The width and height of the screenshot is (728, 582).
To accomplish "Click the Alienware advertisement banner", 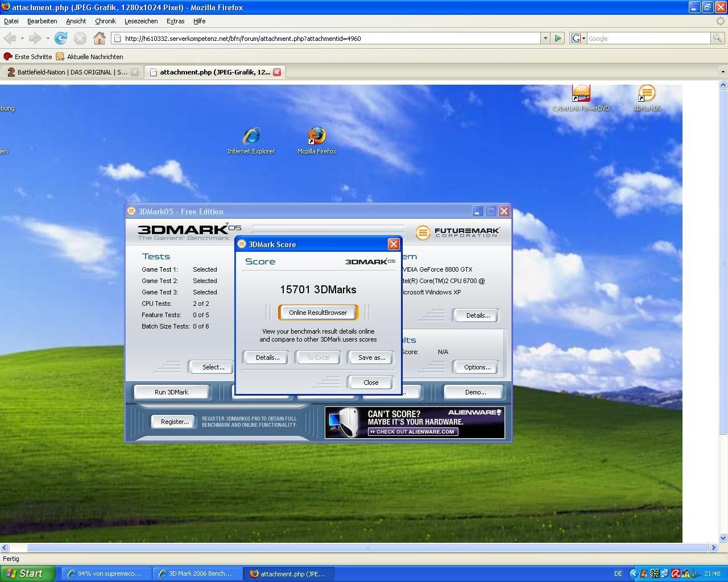I will pos(415,422).
